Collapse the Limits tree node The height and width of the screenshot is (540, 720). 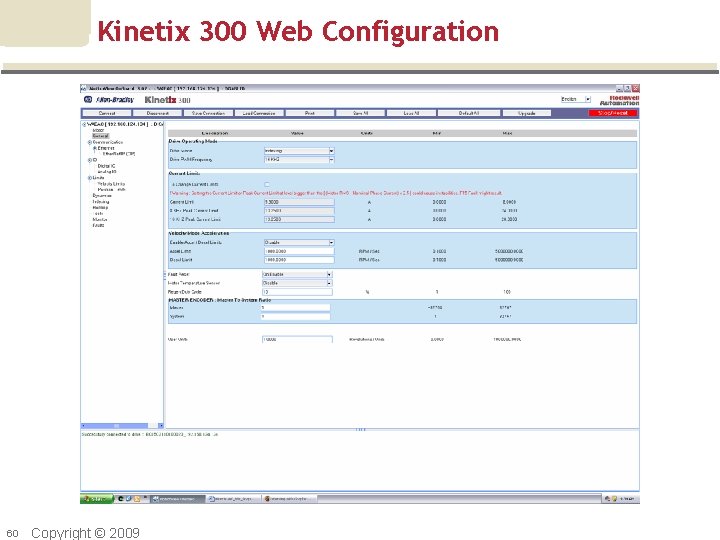90,178
